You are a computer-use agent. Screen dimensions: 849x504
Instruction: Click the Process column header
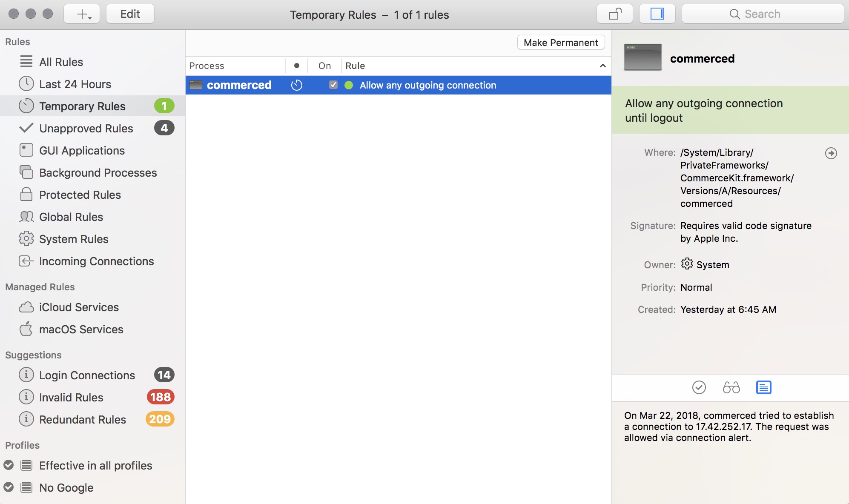[x=235, y=66]
